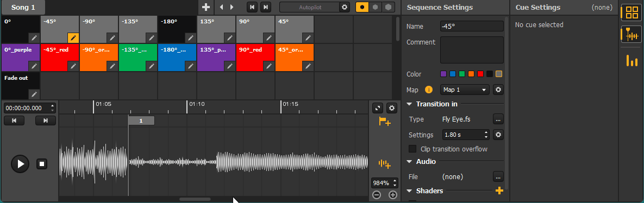
Task: Select cue marker 1 on the timeline
Action: 141,120
